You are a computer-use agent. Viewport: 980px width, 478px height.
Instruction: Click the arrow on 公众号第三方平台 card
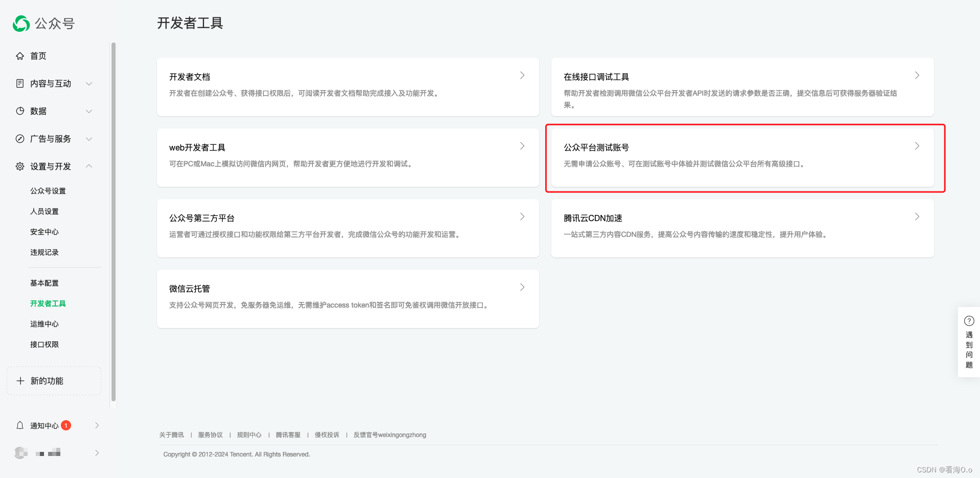tap(522, 216)
